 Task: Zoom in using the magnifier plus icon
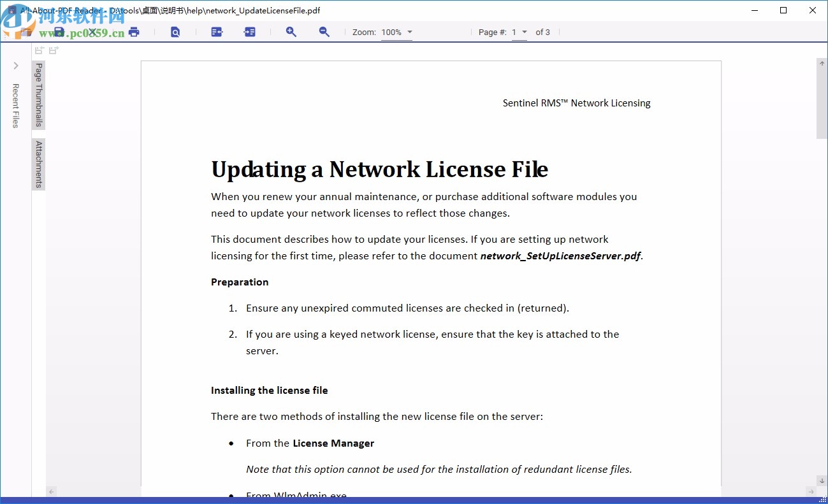pos(291,32)
